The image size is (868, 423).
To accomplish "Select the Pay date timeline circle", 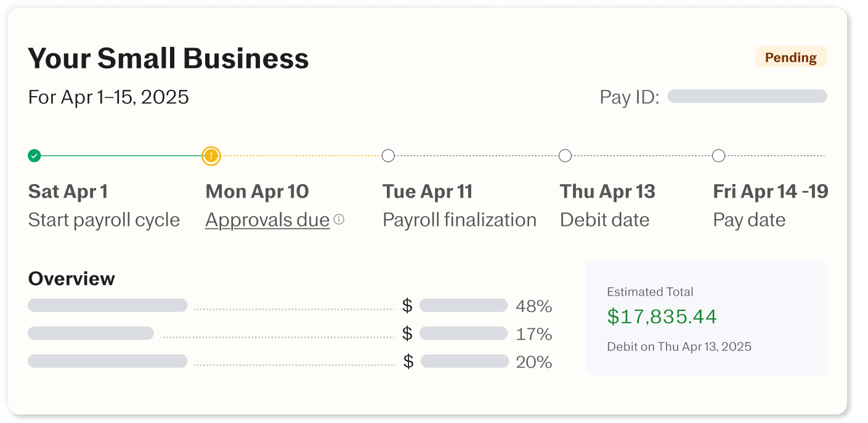I will pyautogui.click(x=718, y=156).
